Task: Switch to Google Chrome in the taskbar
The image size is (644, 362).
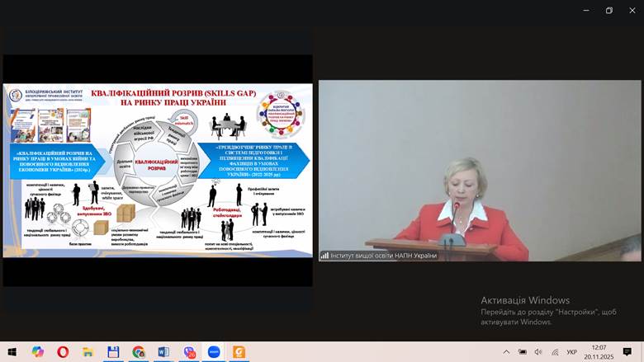Action: click(138, 352)
